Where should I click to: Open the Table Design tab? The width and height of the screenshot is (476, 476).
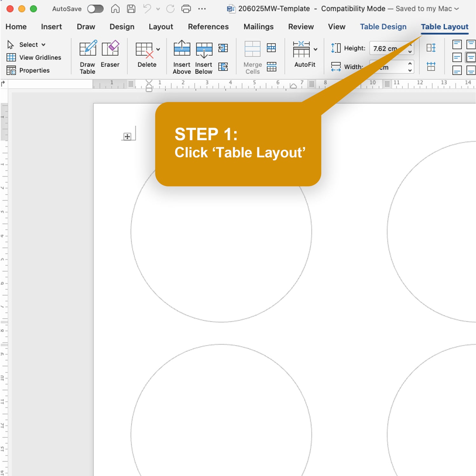(383, 27)
